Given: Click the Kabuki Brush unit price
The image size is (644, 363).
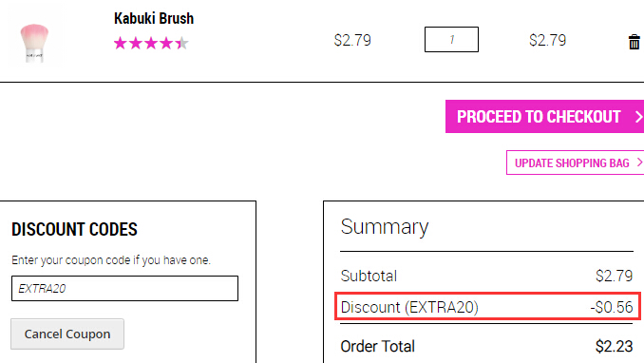Looking at the screenshot, I should point(352,40).
